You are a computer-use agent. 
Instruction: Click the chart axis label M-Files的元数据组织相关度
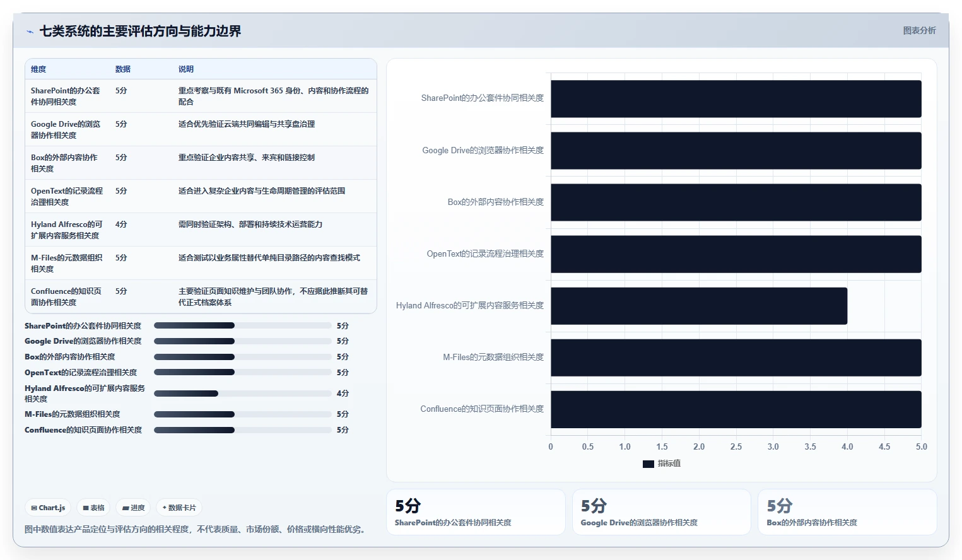493,357
